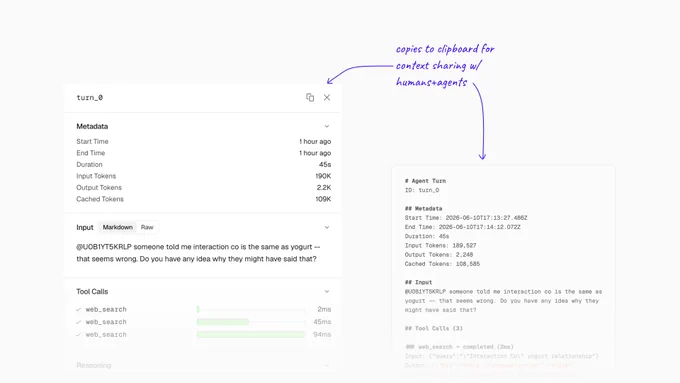Screen dimensions: 680x383
Task: Collapse the Input section
Action: [327, 227]
